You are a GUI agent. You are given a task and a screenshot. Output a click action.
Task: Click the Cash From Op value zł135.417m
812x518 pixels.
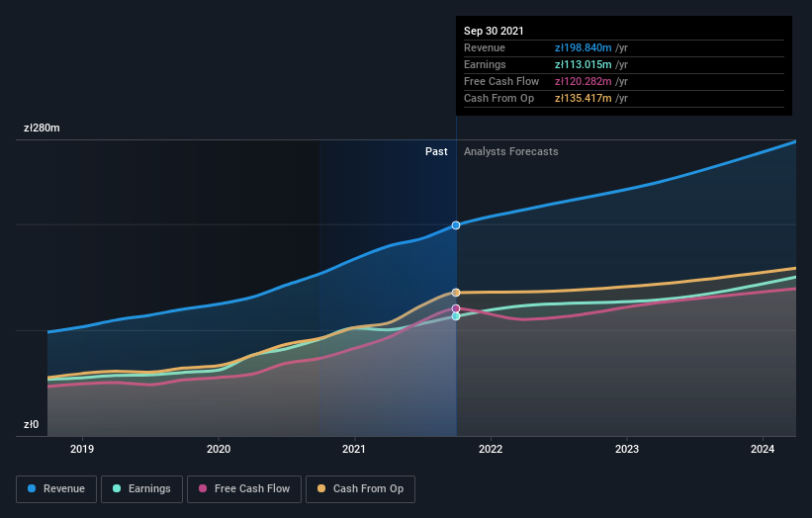point(584,98)
